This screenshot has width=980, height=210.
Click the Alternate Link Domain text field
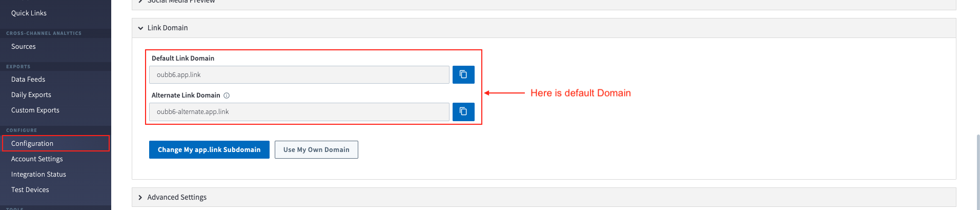click(299, 111)
